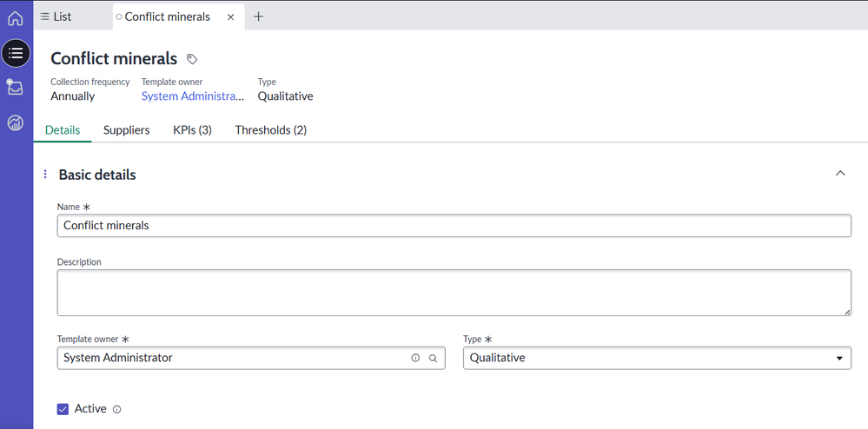Screen dimensions: 868x429
Task: Click the tag icon beside Conflict minerals title
Action: coord(192,59)
